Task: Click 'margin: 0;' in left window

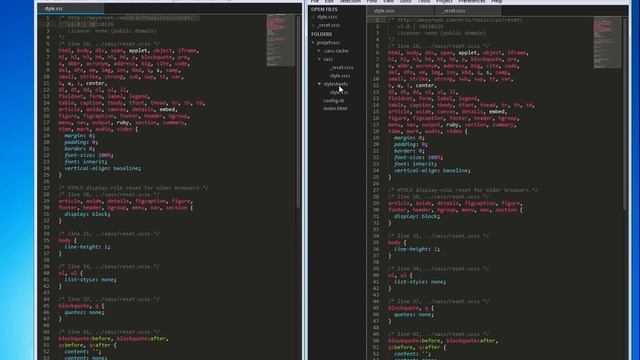Action: [80, 136]
